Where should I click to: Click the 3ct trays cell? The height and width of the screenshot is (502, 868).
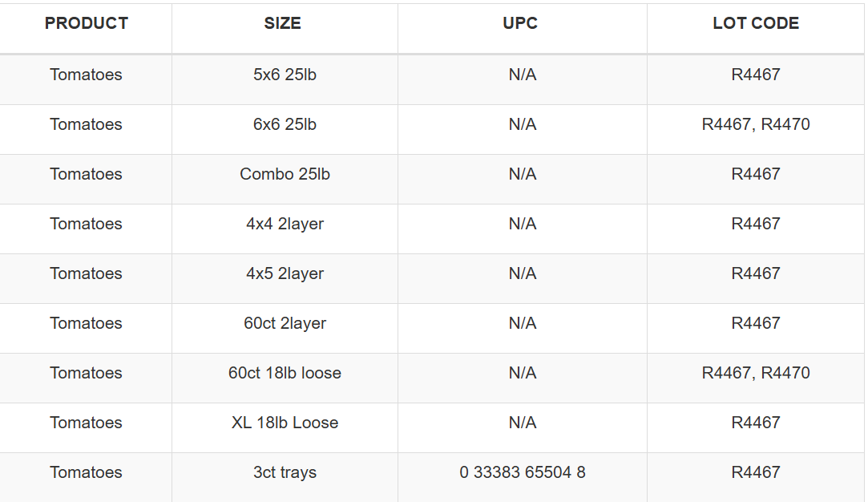pos(285,472)
